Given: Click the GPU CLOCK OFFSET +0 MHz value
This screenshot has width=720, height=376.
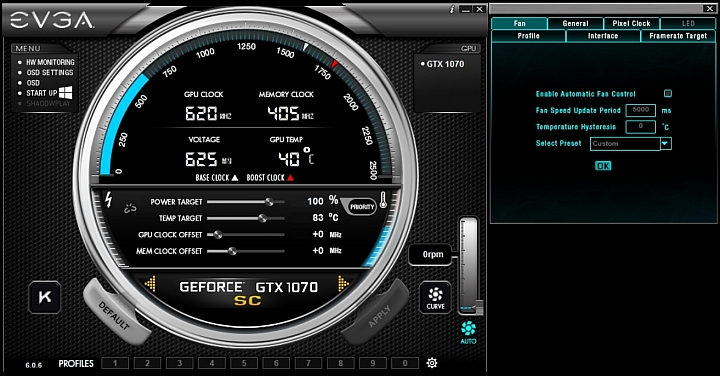Looking at the screenshot, I should (x=326, y=235).
